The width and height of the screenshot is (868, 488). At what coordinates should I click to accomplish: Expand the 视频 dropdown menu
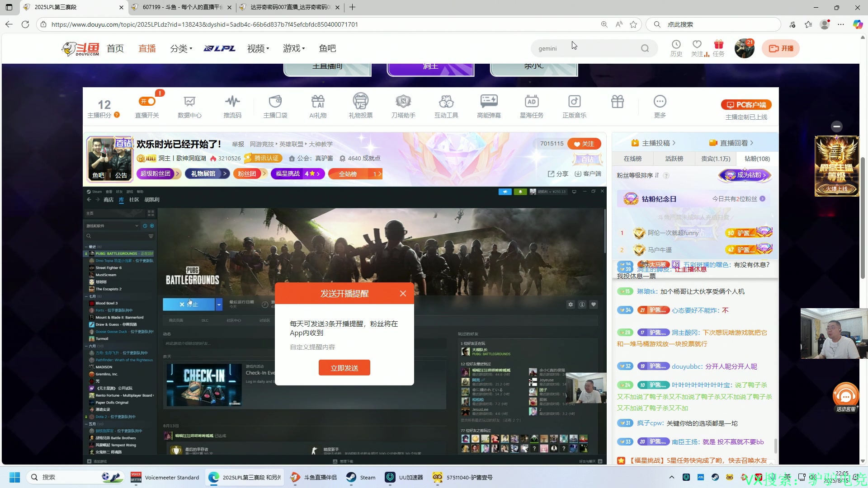(x=258, y=48)
